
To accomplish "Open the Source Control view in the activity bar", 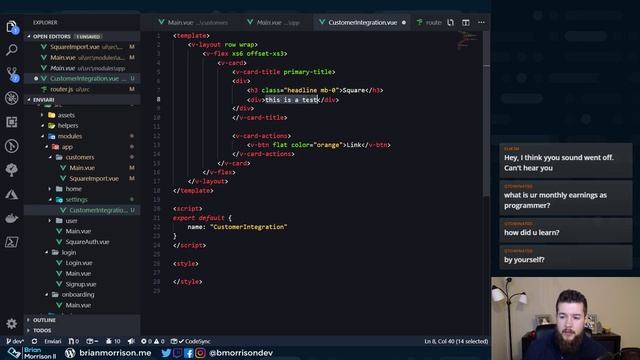I will pos(11,74).
